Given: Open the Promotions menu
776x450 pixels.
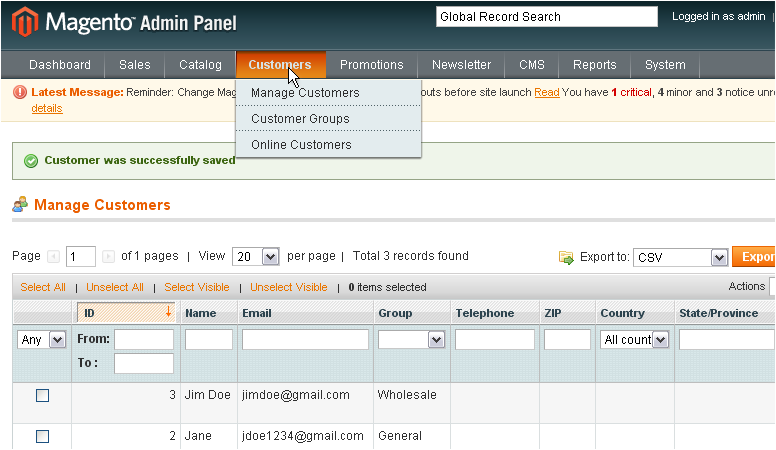Looking at the screenshot, I should point(372,65).
